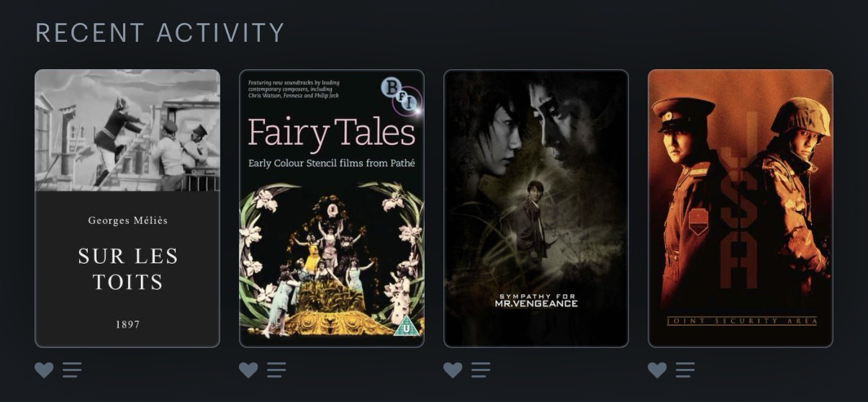Image resolution: width=868 pixels, height=402 pixels.
Task: Click the green U rating badge
Action: point(405,325)
